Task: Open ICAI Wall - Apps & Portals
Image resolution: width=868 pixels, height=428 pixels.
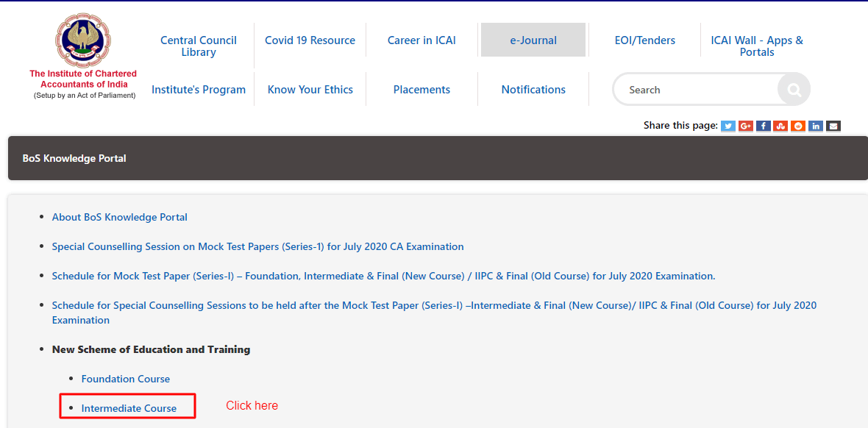Action: pos(757,46)
